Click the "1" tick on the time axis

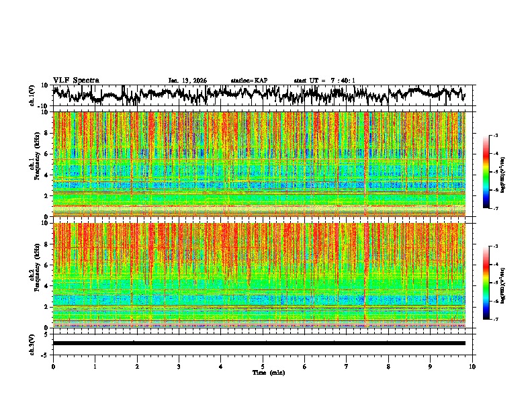(x=95, y=367)
